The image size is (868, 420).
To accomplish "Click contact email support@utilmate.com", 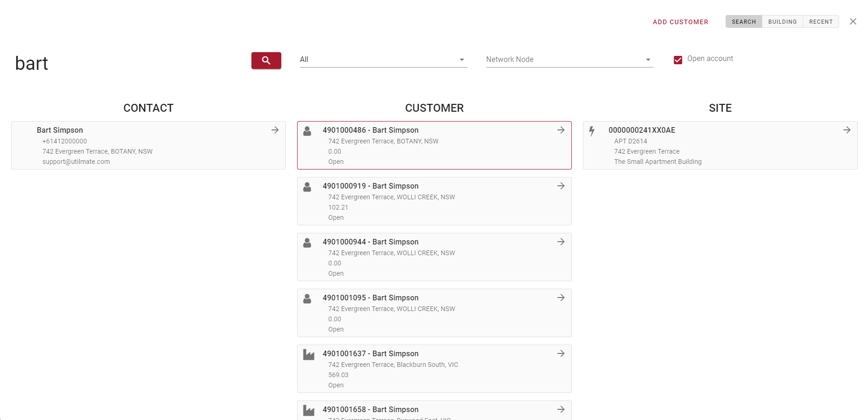I will (x=76, y=162).
